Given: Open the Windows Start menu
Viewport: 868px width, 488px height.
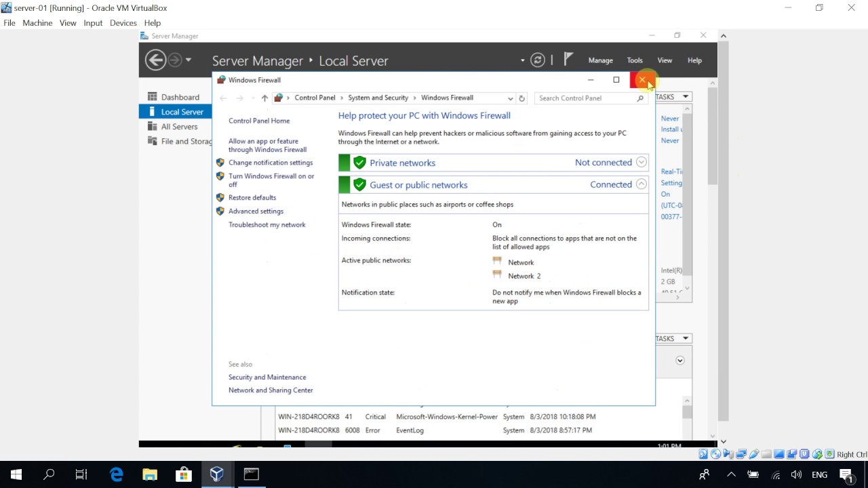Looking at the screenshot, I should click(16, 474).
